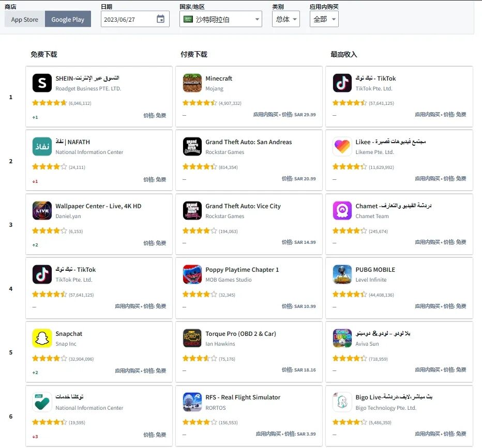Open the Wallpaper Center - Live, 4K HD link
Viewport: 482px width, 448px height.
tap(98, 206)
